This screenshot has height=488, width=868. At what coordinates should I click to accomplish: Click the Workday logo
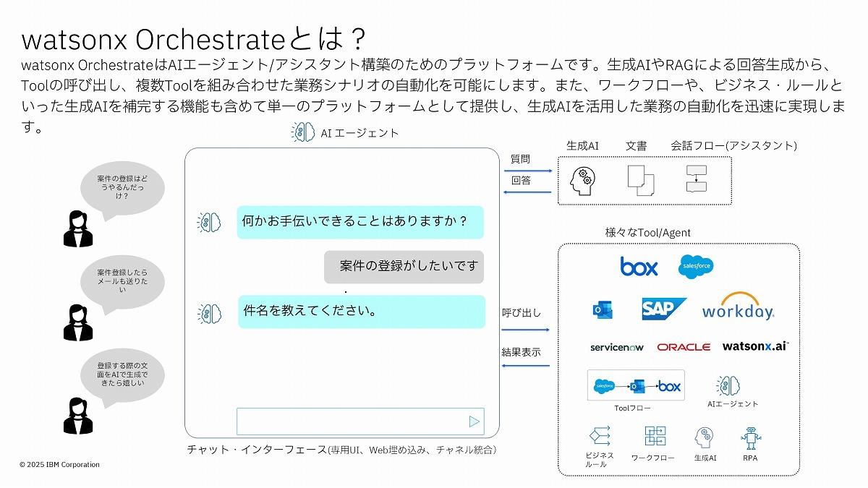click(738, 307)
